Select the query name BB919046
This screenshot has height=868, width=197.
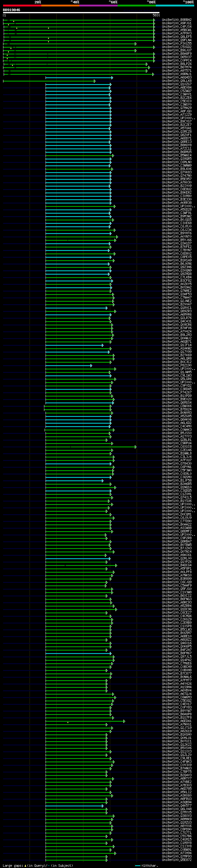pyautogui.click(x=11, y=10)
